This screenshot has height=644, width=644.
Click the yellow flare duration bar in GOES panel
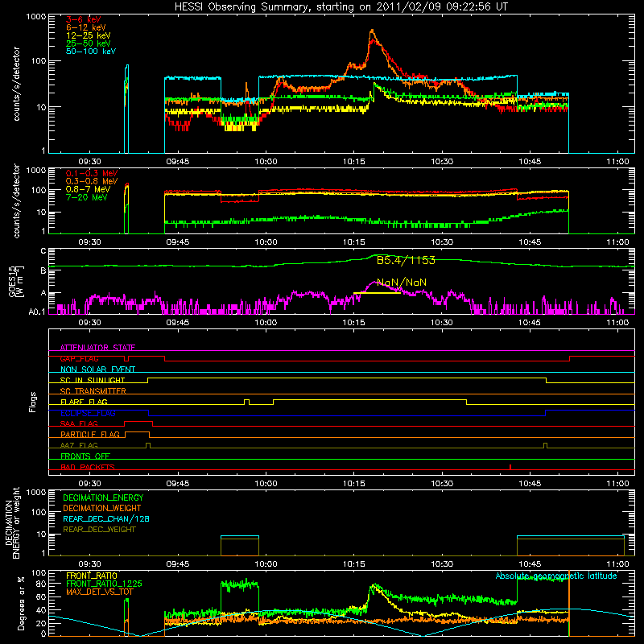pyautogui.click(x=377, y=293)
